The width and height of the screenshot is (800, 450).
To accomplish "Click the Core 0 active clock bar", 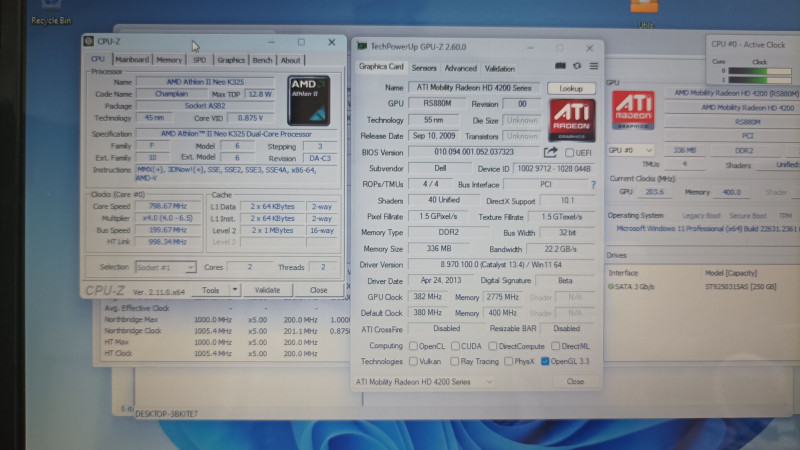I will [760, 71].
